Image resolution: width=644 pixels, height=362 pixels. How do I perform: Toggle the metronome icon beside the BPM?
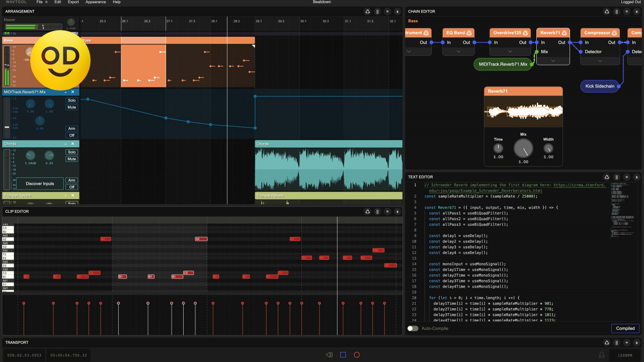tap(601, 355)
